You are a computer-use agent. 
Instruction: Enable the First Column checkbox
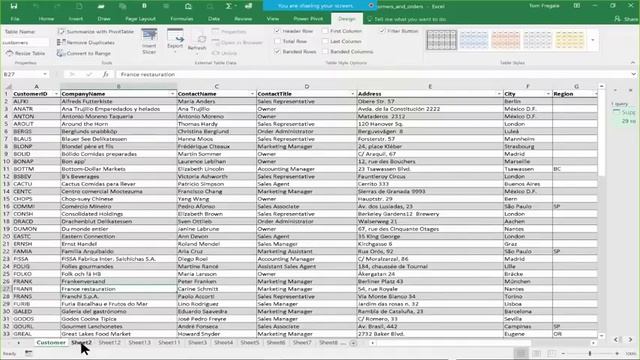click(325, 31)
